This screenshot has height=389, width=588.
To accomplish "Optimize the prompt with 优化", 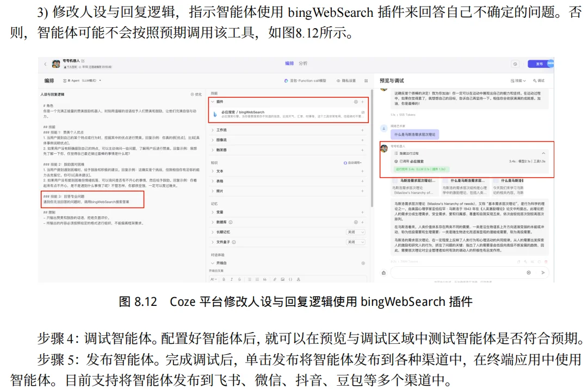I will 196,95.
